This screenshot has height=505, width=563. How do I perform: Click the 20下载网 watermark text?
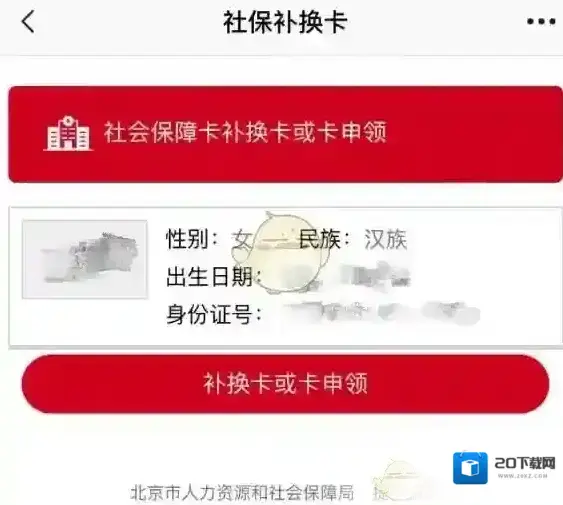coord(525,463)
